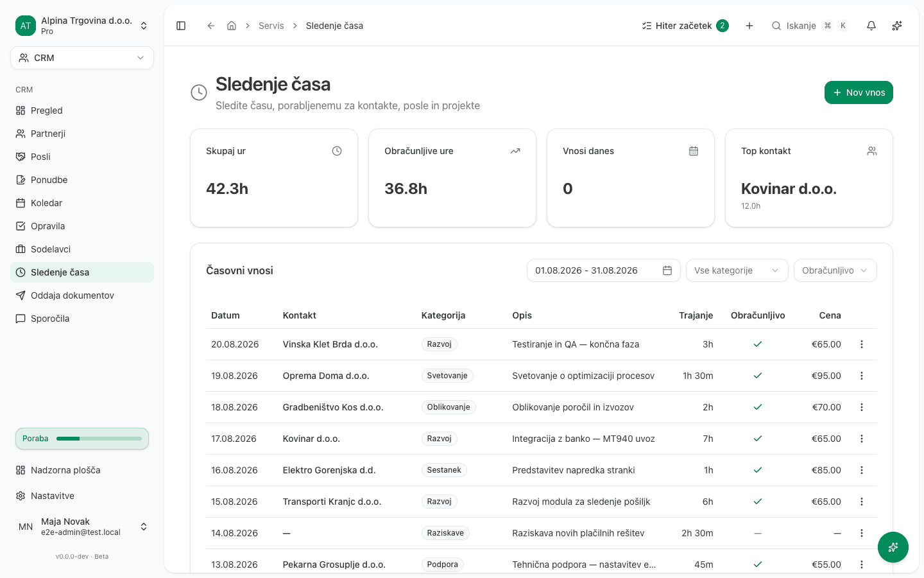
Task: Open Nastavitve settings
Action: click(82, 496)
